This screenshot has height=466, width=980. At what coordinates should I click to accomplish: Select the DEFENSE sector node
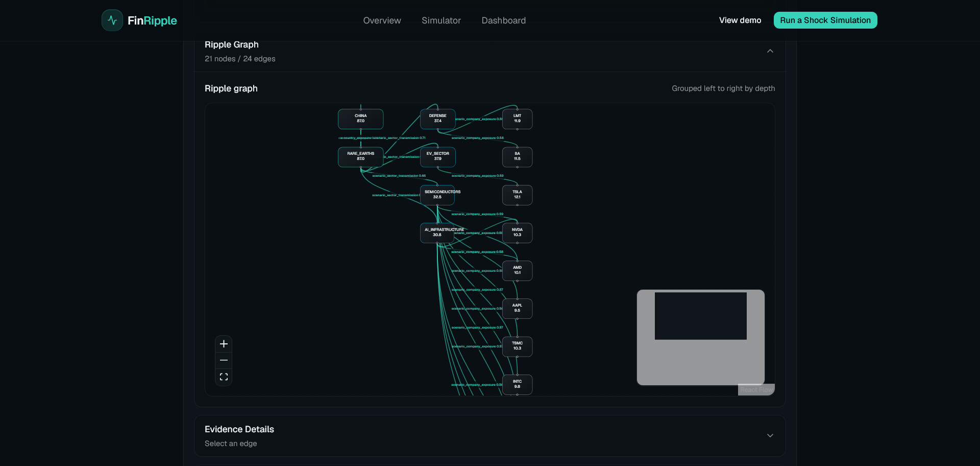pyautogui.click(x=438, y=119)
